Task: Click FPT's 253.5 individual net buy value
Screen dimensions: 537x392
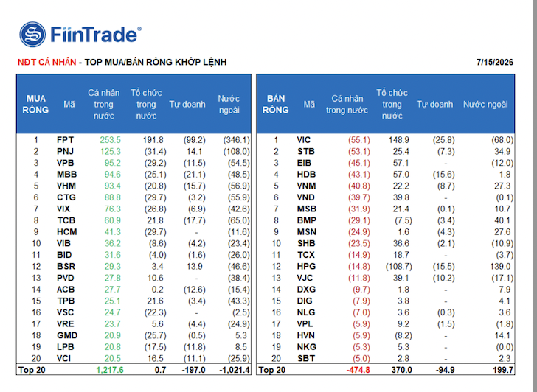Action: 111,140
